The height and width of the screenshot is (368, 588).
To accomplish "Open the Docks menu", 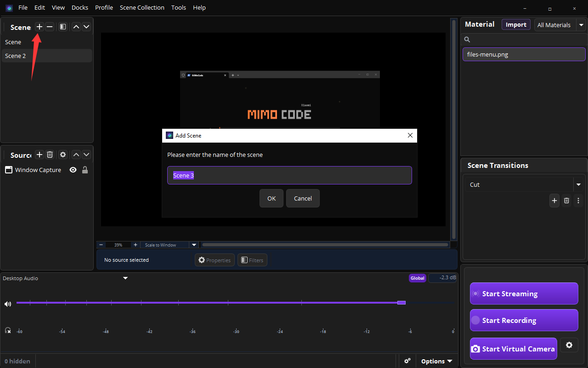I will (80, 7).
